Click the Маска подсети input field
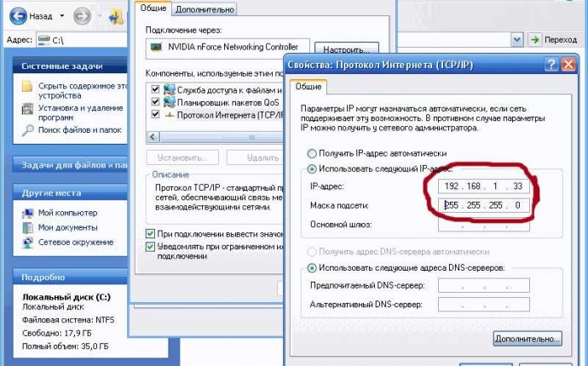588x366 pixels. click(x=484, y=205)
